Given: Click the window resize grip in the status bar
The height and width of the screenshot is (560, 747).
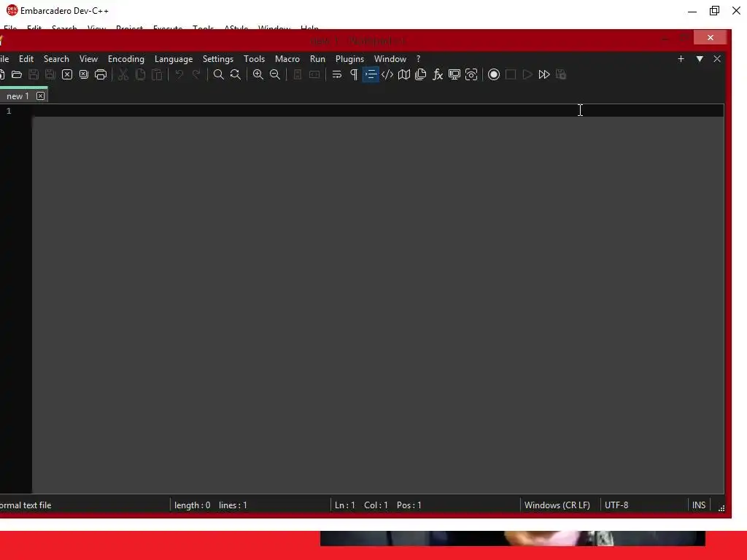Looking at the screenshot, I should (721, 508).
